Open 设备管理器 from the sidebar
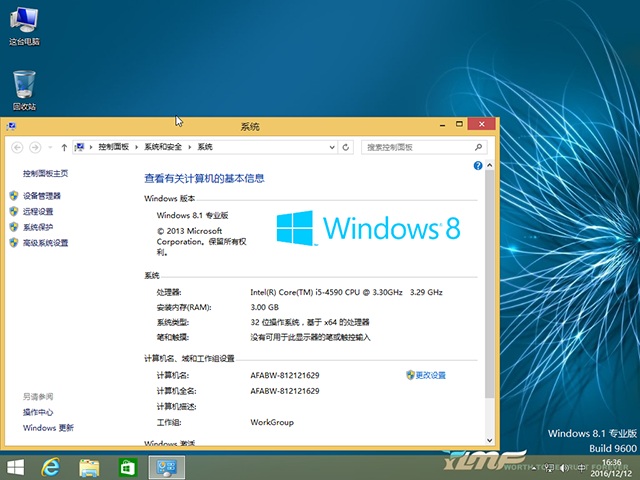The image size is (640, 480). 42,196
